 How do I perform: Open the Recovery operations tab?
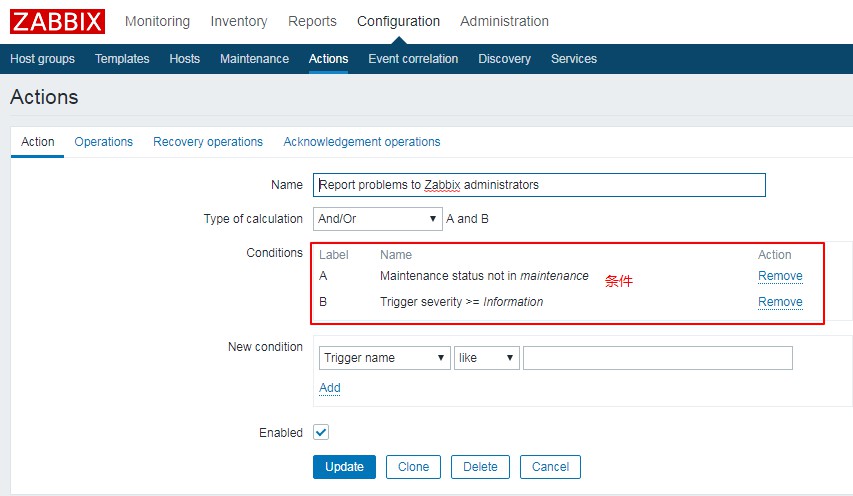point(208,142)
